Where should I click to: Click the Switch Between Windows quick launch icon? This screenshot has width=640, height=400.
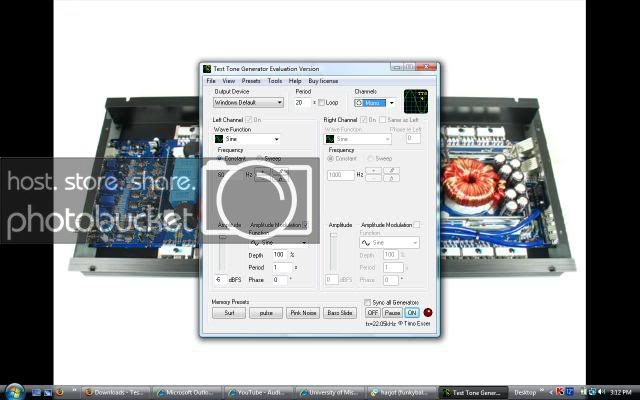click(x=48, y=393)
